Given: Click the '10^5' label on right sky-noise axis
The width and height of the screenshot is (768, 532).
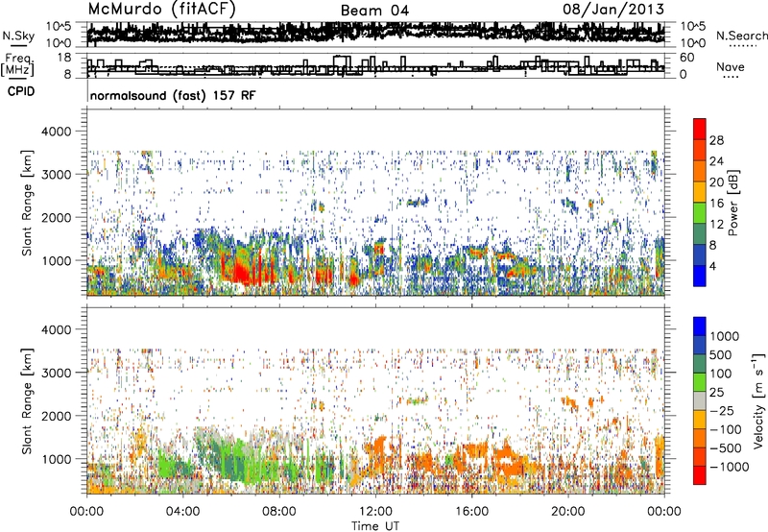Looking at the screenshot, I should point(693,26).
